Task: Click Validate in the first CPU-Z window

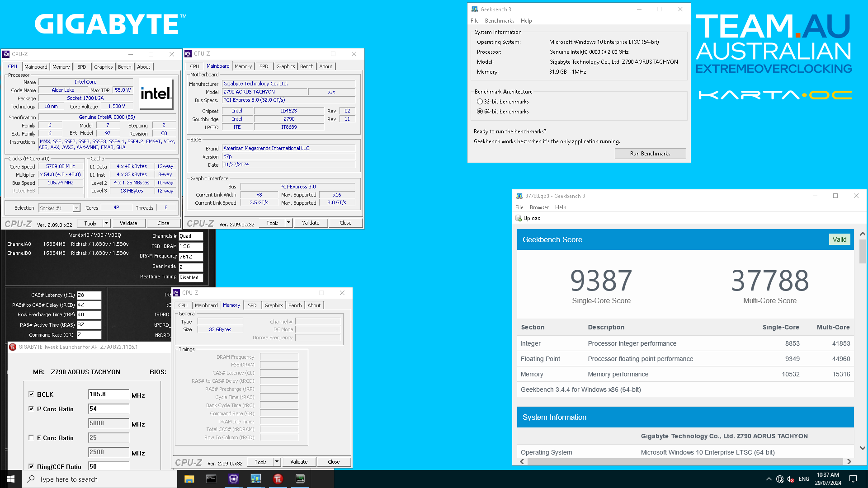Action: 128,223
